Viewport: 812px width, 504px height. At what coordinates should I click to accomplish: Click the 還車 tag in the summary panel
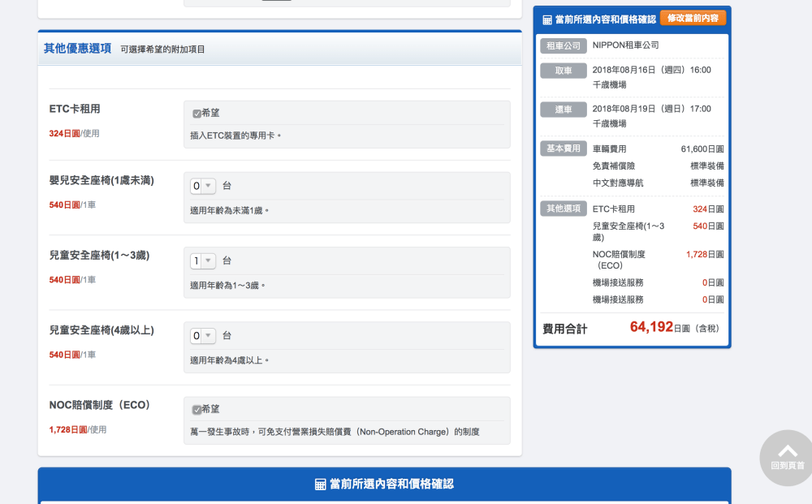563,110
